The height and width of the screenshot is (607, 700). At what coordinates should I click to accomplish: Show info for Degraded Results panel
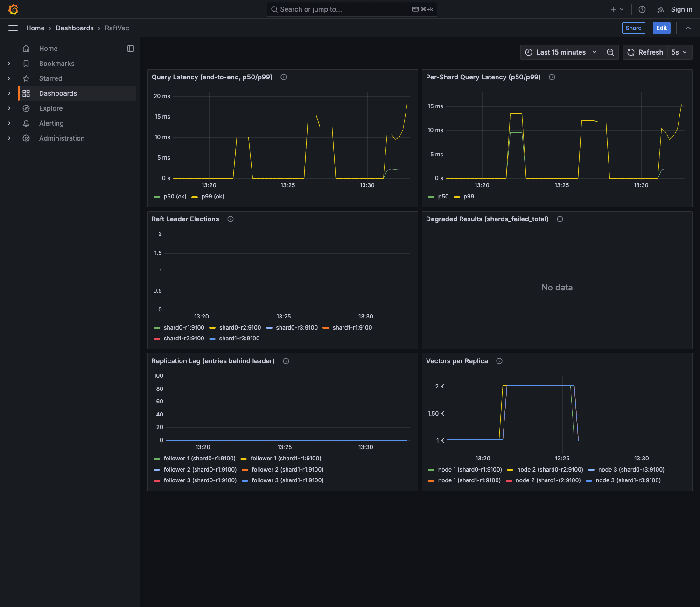pos(560,219)
